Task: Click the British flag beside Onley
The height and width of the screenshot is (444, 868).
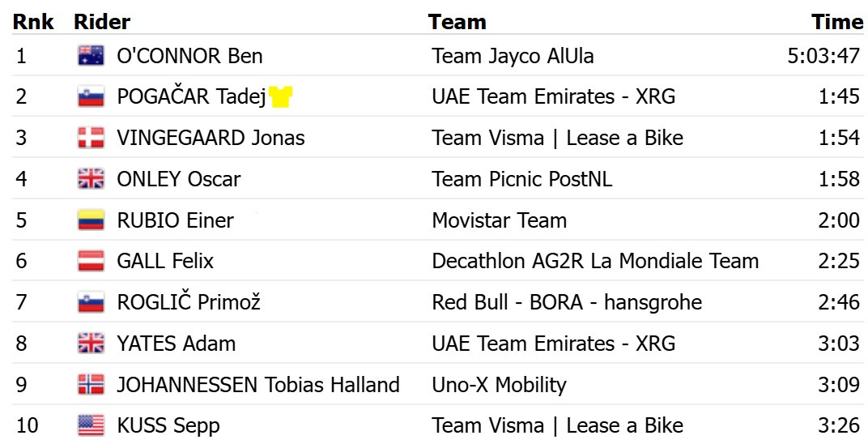Action: click(91, 179)
